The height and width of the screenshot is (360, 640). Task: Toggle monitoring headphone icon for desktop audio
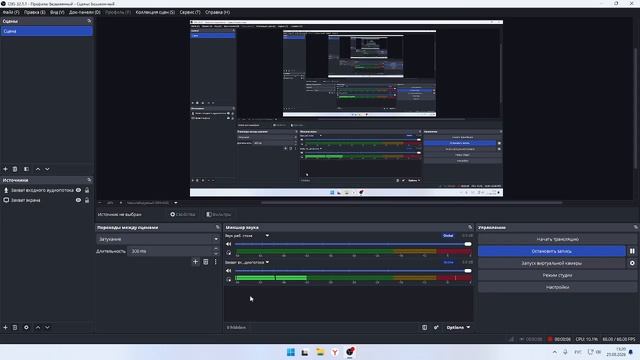point(229,253)
